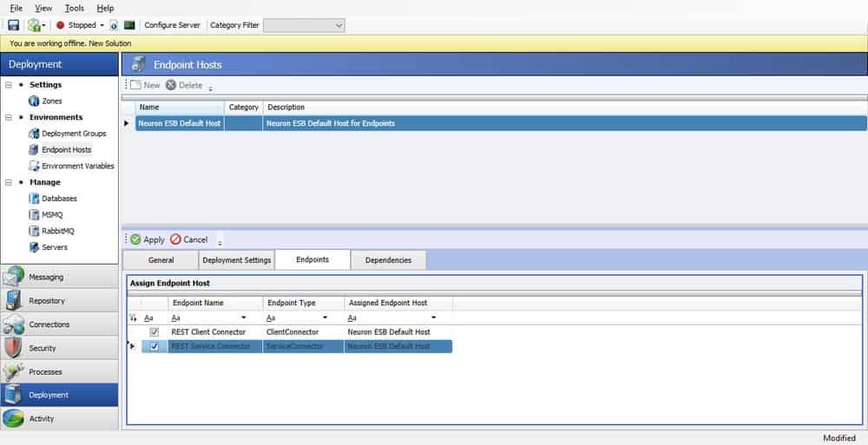Click the 'Neuron ESB Default Host for Endpoints' description
This screenshot has width=868, height=445.
tap(331, 123)
